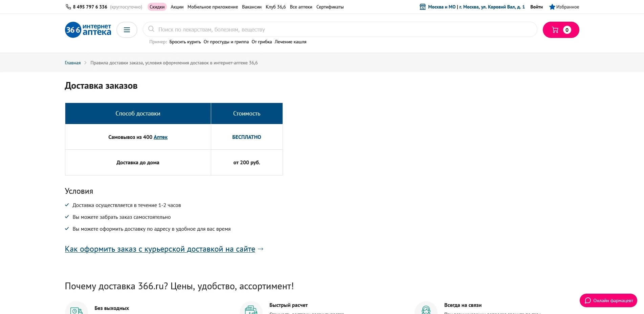Click the magnifier search icon
The height and width of the screenshot is (314, 644).
[x=151, y=29]
